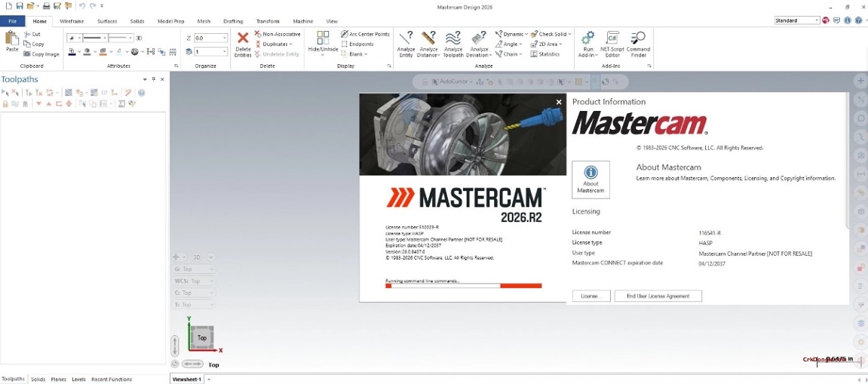Click Top view gnomon cube
The height and width of the screenshot is (384, 868).
[201, 337]
